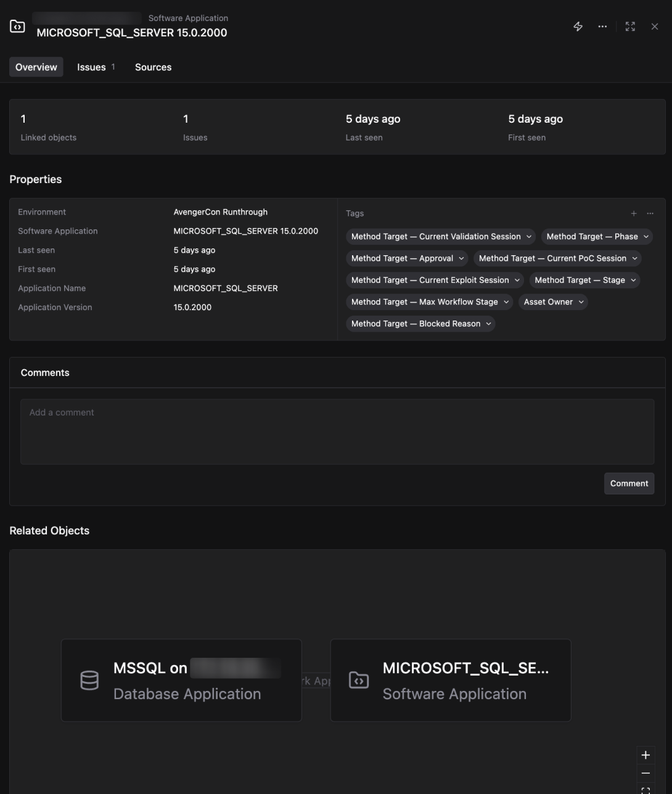Click the Application Version 15.0.2000 value
The height and width of the screenshot is (794, 672).
point(192,307)
